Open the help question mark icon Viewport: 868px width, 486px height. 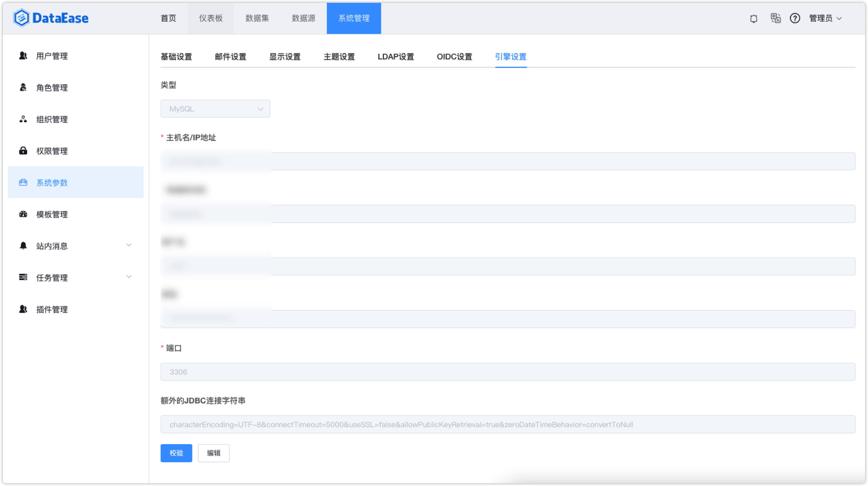pyautogui.click(x=794, y=19)
